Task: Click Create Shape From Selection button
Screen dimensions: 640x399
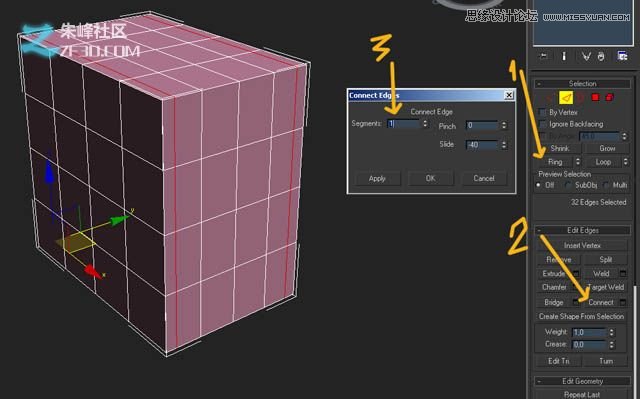Action: coord(581,317)
